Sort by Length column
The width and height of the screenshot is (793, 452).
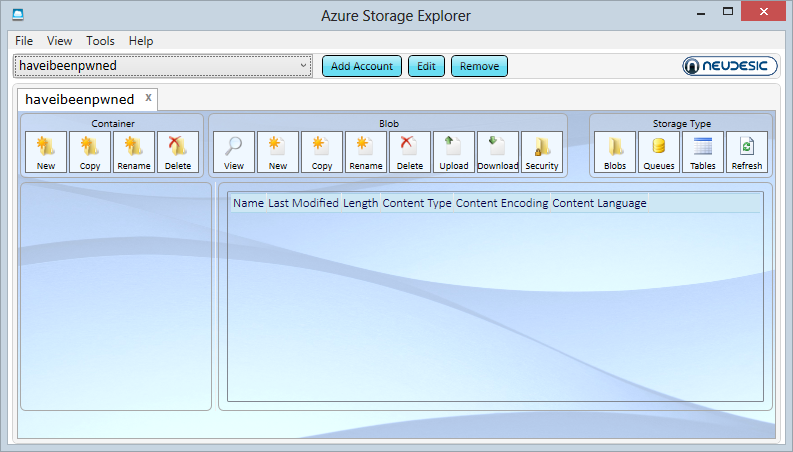click(361, 203)
